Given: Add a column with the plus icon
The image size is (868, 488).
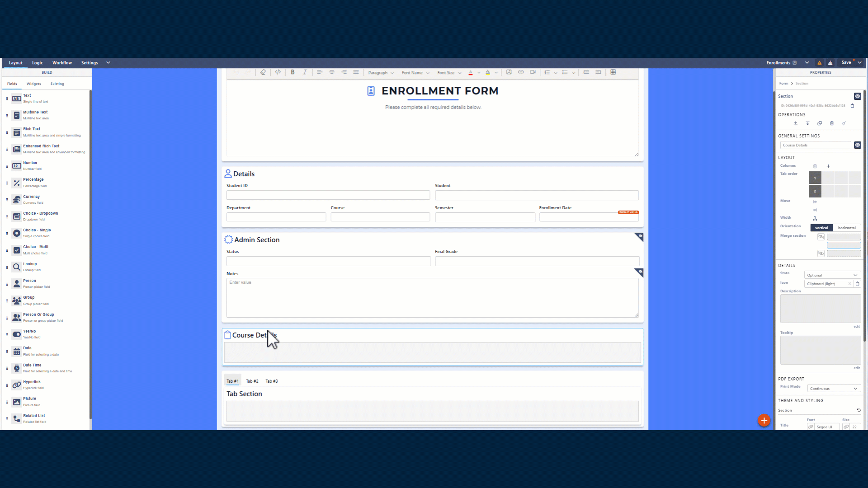Looking at the screenshot, I should pyautogui.click(x=828, y=166).
